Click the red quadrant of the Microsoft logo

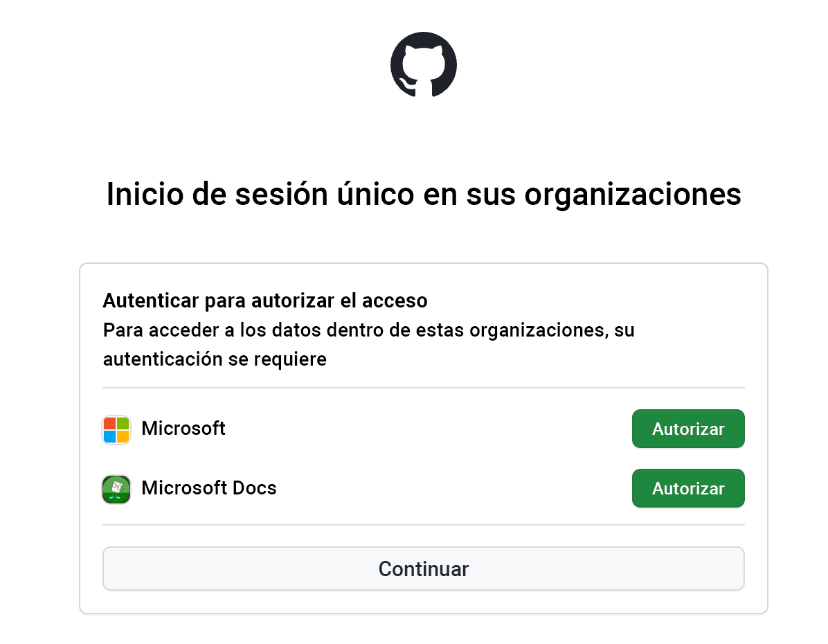[111, 422]
